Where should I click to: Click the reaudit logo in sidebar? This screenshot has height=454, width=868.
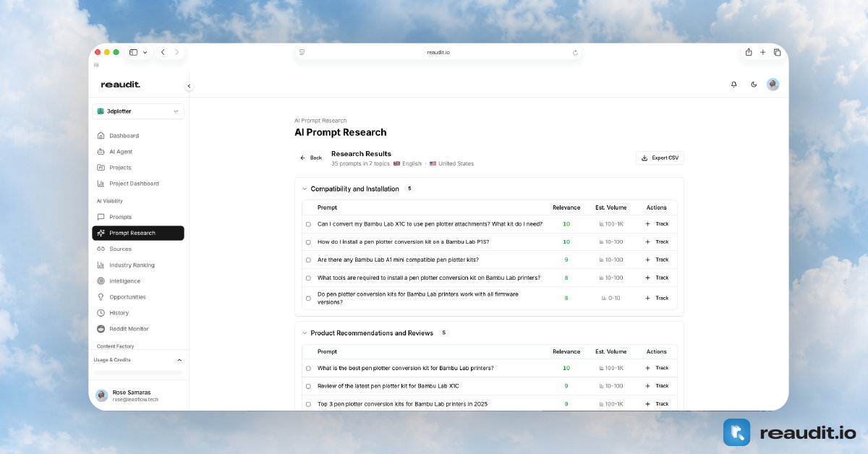(x=121, y=85)
